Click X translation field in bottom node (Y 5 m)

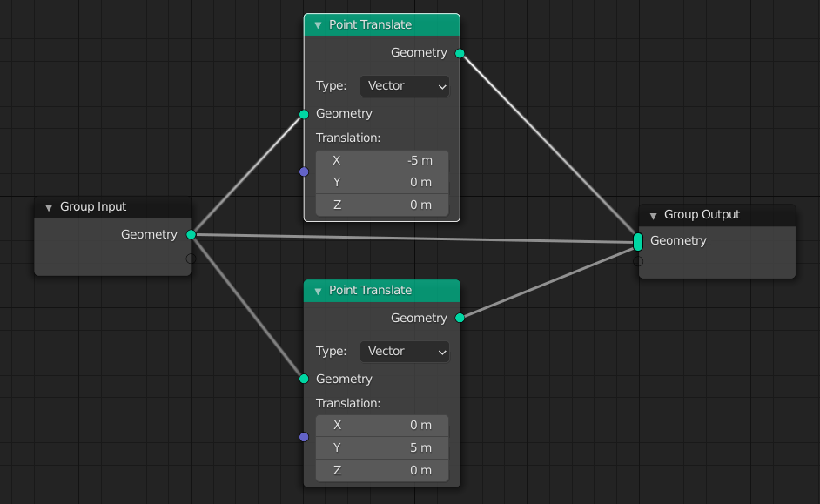click(x=382, y=426)
